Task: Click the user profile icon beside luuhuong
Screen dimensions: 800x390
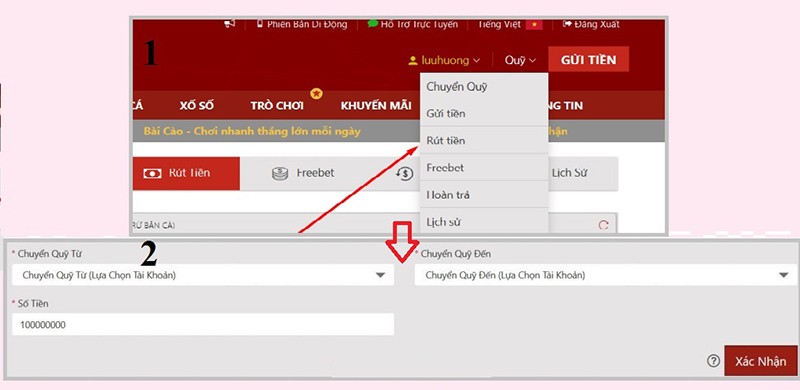Action: [x=413, y=61]
